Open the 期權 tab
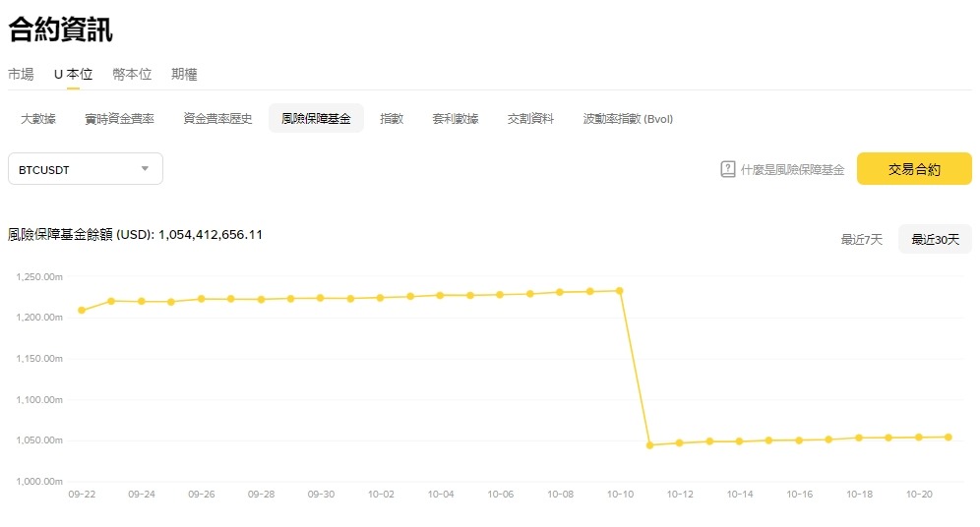The image size is (980, 527). point(184,74)
